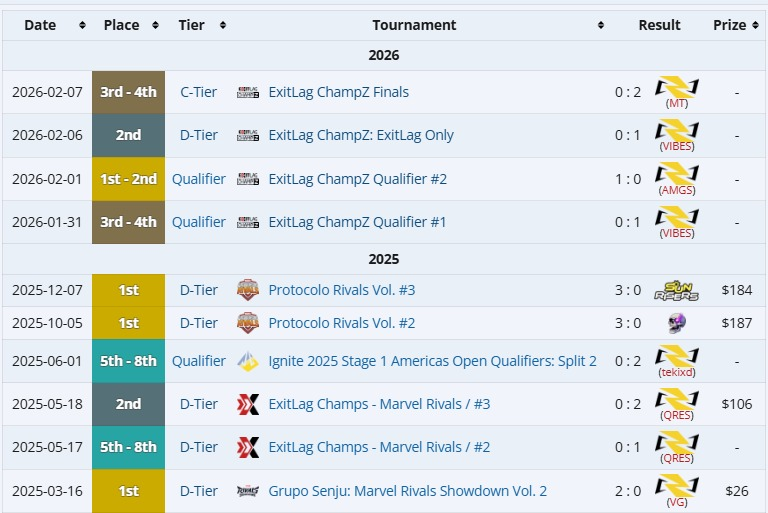The image size is (768, 513).
Task: Open opponent logo in ExitLag Only row
Action: point(677,130)
